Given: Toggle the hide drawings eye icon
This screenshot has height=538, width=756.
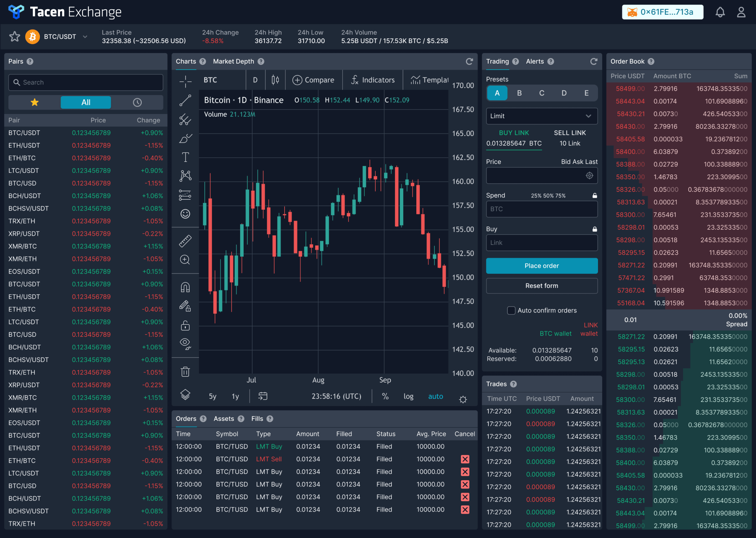Looking at the screenshot, I should click(x=185, y=343).
